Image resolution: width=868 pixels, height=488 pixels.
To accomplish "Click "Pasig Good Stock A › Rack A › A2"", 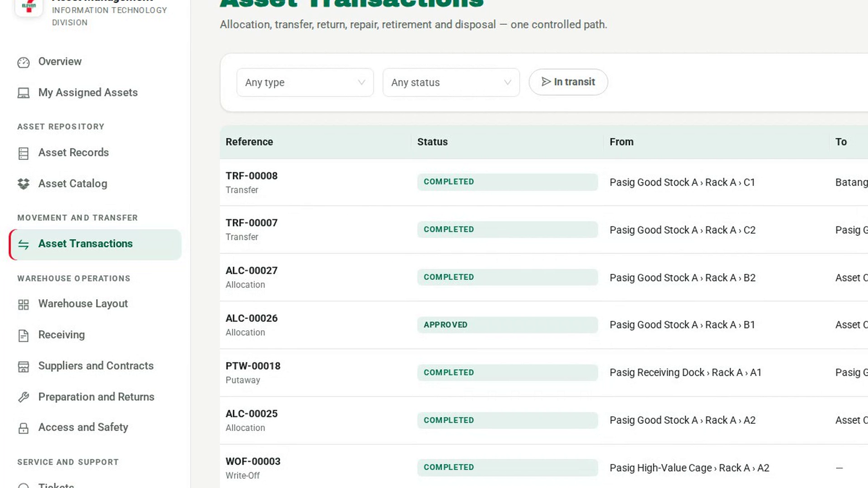I will tap(683, 420).
